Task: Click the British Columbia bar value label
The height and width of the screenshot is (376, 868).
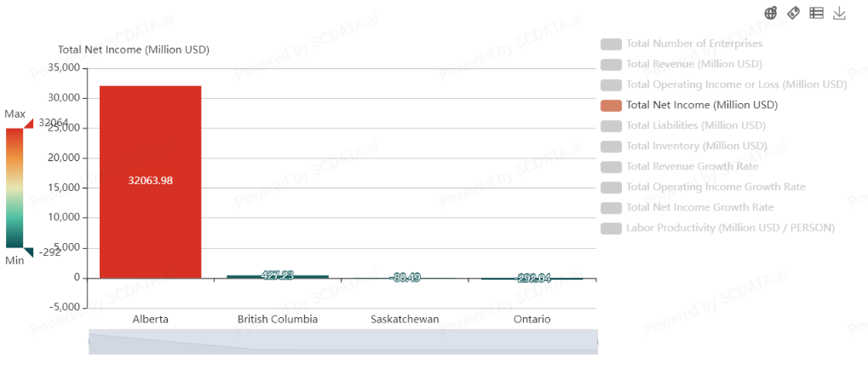Action: tap(278, 275)
